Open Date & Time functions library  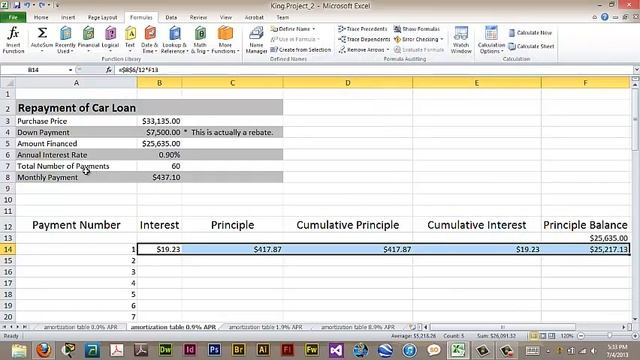pyautogui.click(x=150, y=40)
